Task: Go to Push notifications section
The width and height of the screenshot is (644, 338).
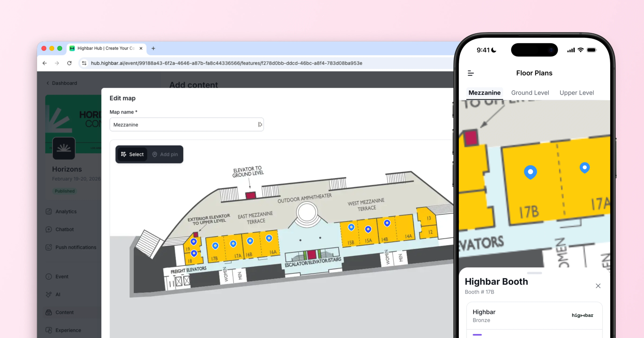Action: tap(76, 247)
